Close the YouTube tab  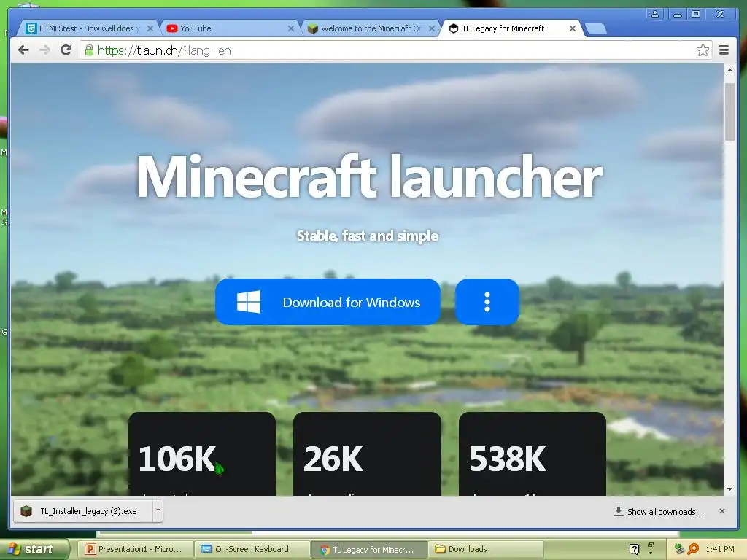pos(290,28)
